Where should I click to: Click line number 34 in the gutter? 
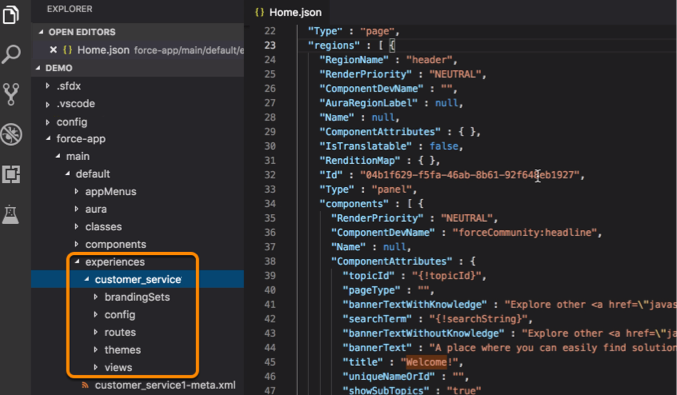(x=270, y=204)
